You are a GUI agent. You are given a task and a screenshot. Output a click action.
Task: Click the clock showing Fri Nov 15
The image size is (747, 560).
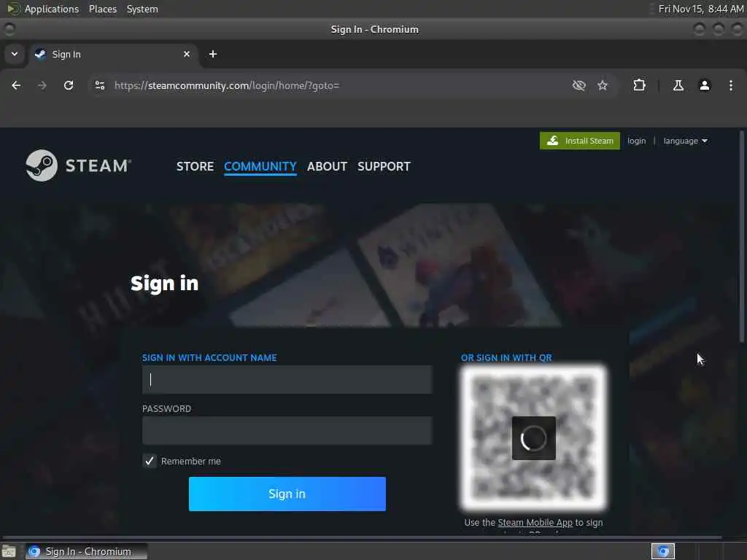pos(701,9)
